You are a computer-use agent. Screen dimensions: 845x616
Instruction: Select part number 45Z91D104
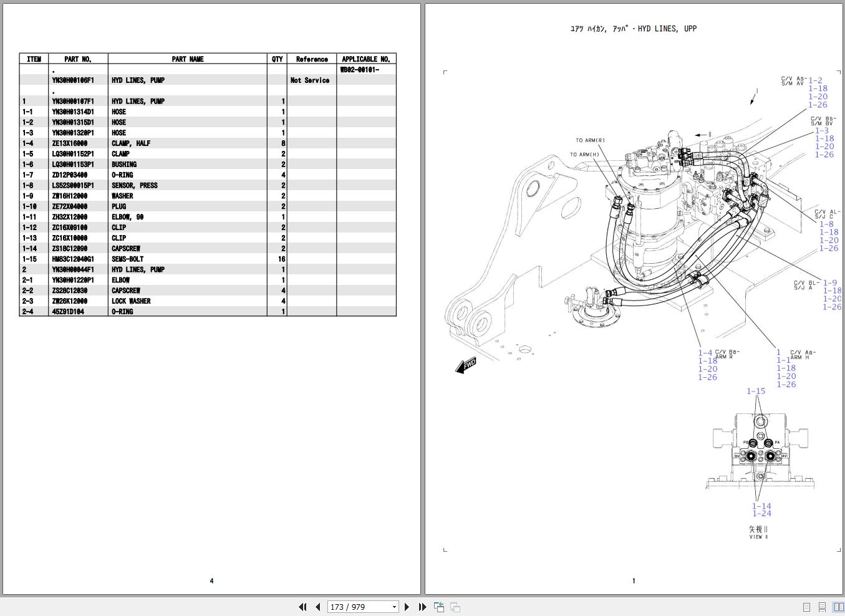point(68,312)
